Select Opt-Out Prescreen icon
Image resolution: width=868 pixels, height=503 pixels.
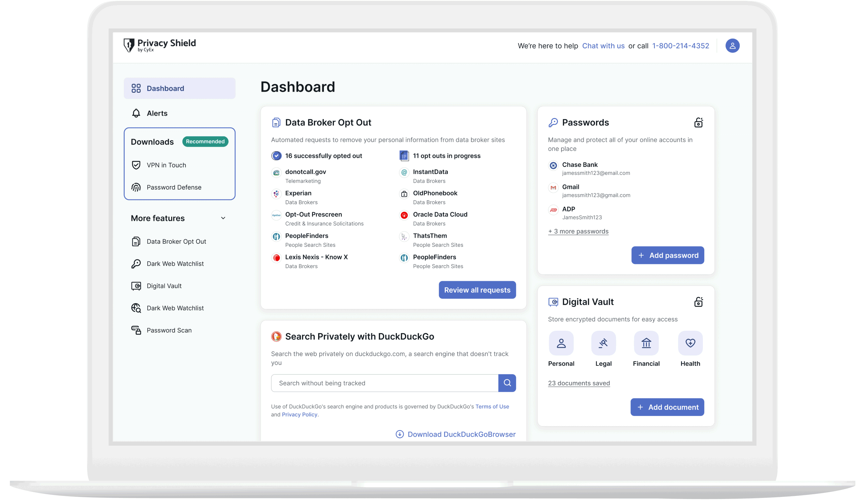276,215
